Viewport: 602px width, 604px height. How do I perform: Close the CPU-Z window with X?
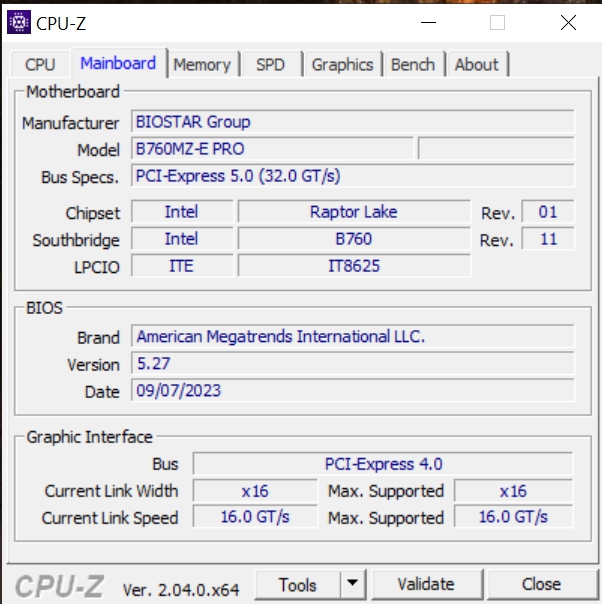(568, 23)
